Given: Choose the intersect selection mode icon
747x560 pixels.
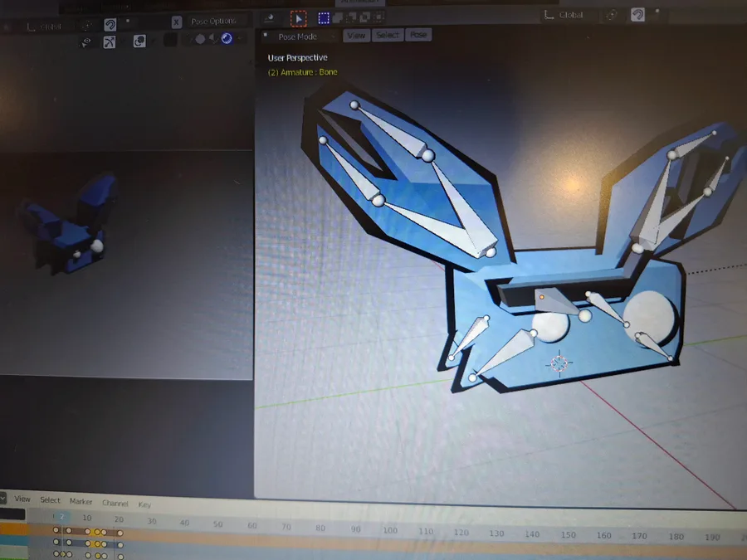Looking at the screenshot, I should pyautogui.click(x=378, y=17).
